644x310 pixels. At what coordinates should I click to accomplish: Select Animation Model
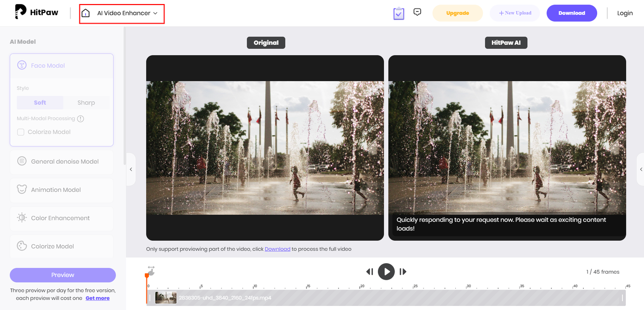(x=61, y=190)
